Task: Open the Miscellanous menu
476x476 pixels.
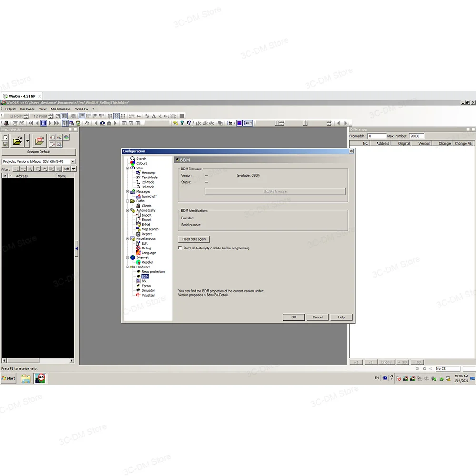Action: point(61,109)
